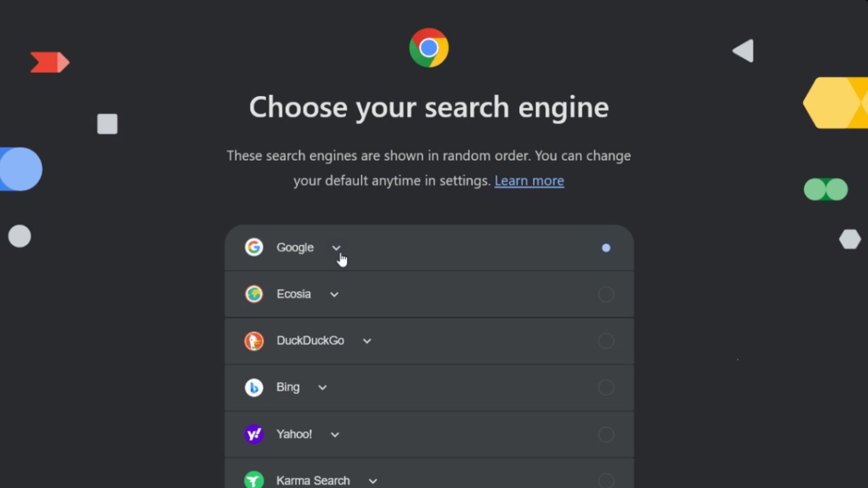The image size is (868, 488).
Task: Expand the Yahoo! details chevron
Action: [335, 435]
